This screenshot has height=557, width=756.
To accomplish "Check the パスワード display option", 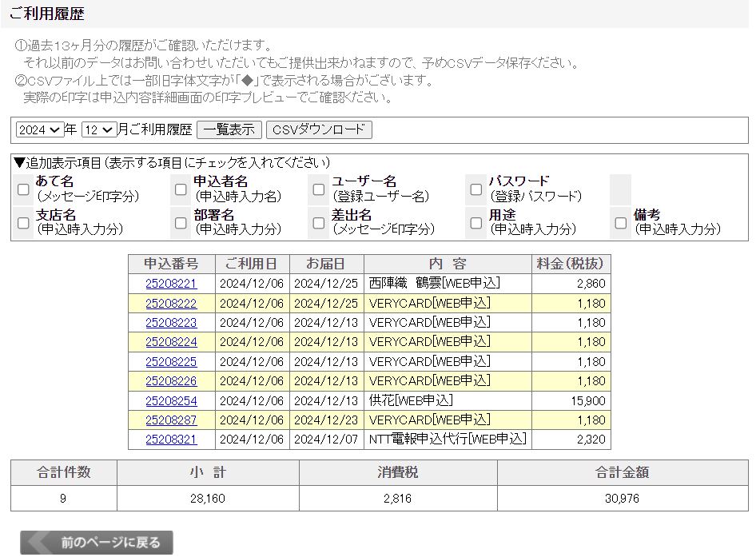I will point(475,189).
